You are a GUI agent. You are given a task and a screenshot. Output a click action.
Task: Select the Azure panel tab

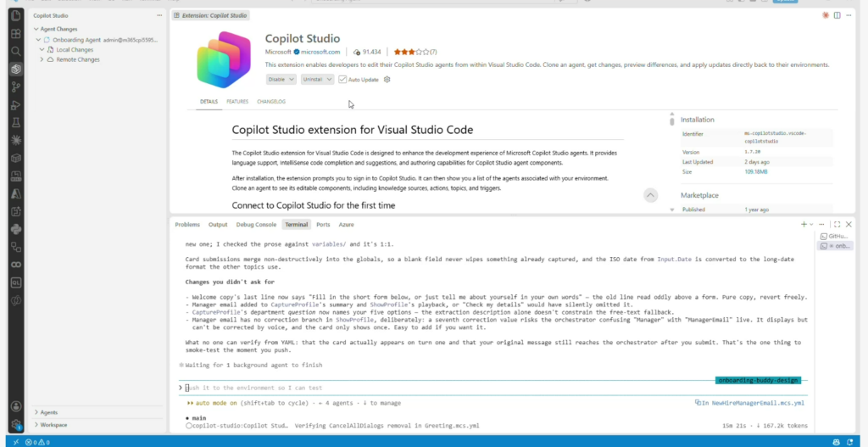pos(346,224)
